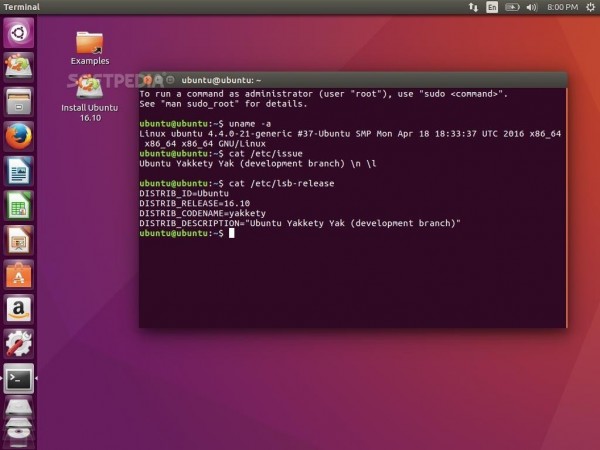Click the DISTRIB_RELEASE=16.10 output line
Image resolution: width=600 pixels, height=450 pixels.
click(194, 203)
